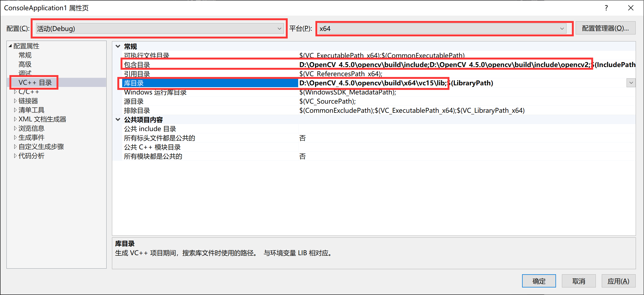Expand the 生成事件 tree node
Viewport: 644px width, 295px height.
tap(15, 138)
